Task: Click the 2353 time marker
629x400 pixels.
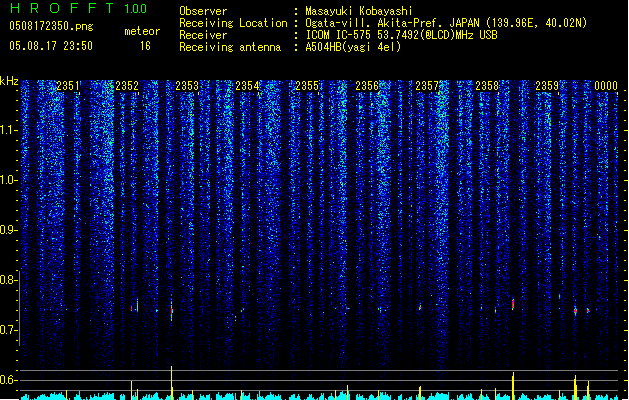Action: coord(187,86)
